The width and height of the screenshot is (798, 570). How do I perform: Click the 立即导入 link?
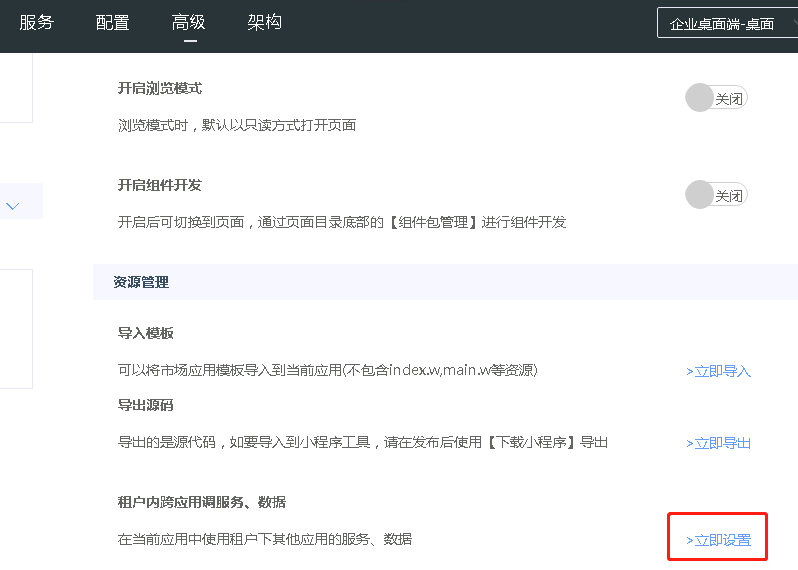pos(718,371)
